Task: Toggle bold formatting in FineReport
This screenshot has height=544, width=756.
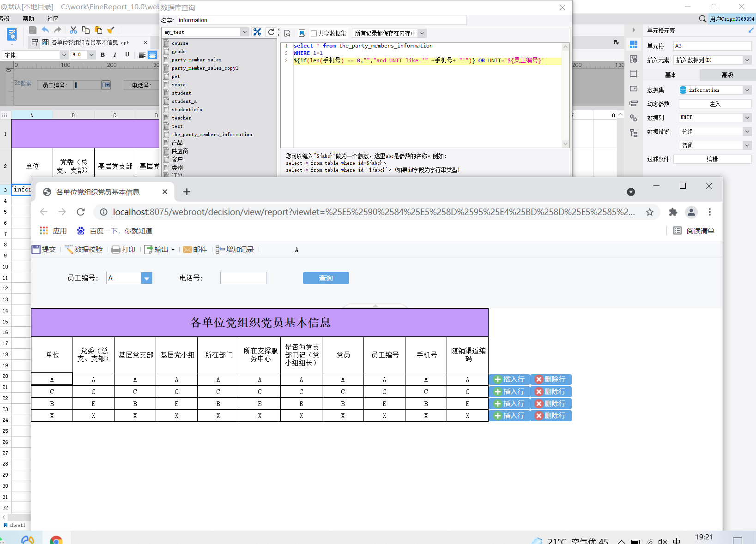Action: coord(103,55)
